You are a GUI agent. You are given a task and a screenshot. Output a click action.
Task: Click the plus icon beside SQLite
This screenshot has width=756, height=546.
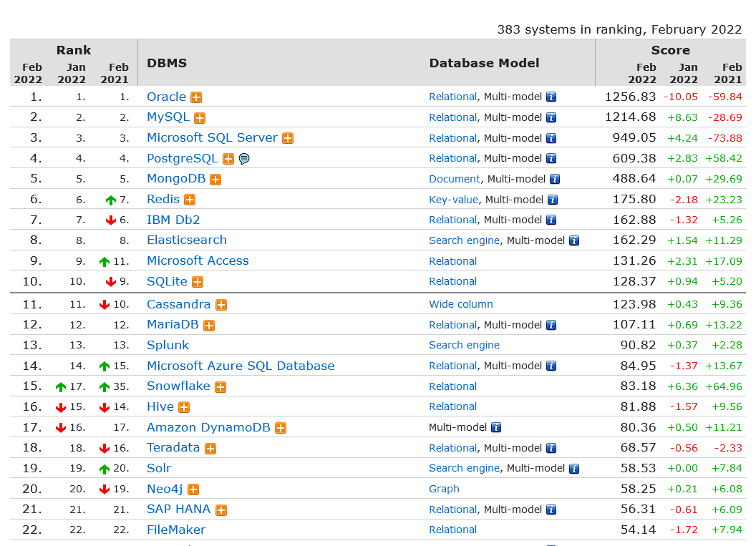[x=198, y=282]
